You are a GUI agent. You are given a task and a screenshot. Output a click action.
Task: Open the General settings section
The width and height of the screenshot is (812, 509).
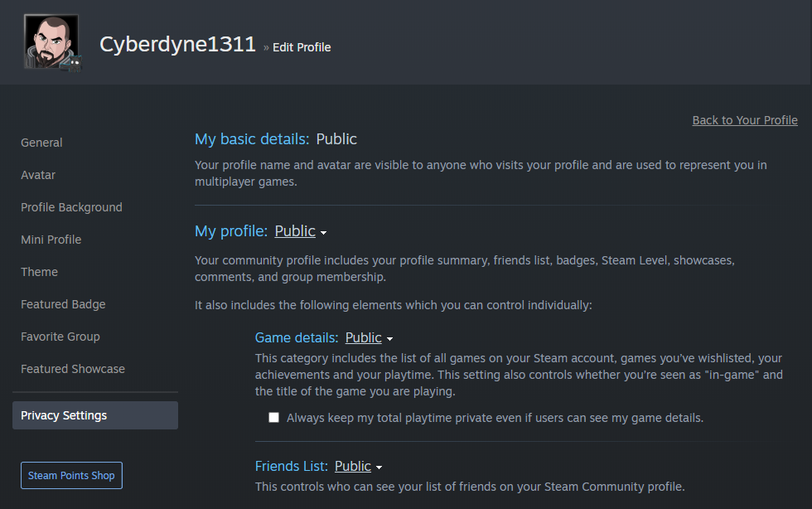pyautogui.click(x=41, y=143)
